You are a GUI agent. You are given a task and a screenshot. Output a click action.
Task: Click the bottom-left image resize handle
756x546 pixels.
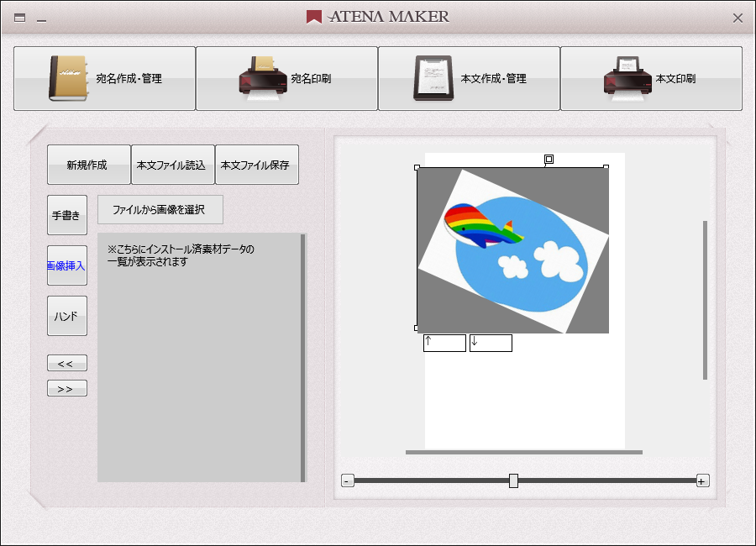pos(417,328)
